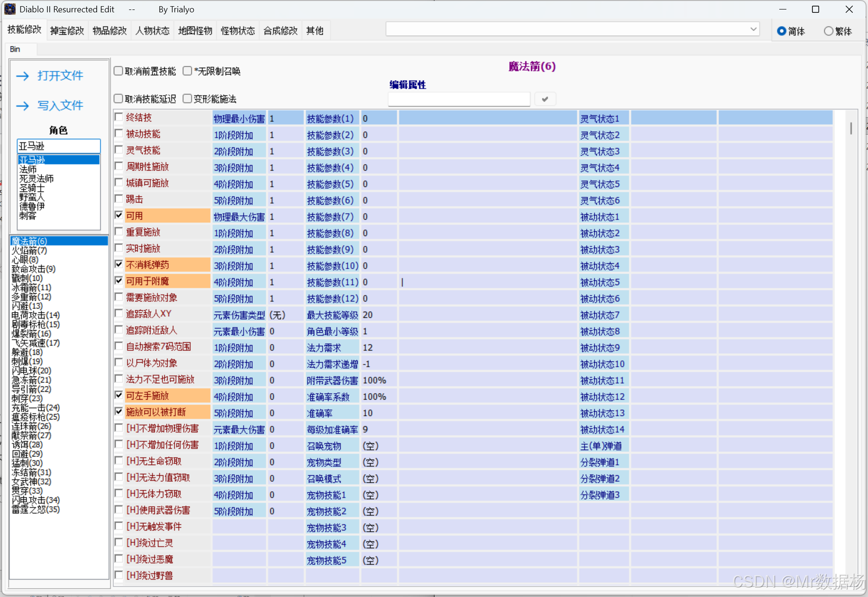Click the 编辑属性 input field
The width and height of the screenshot is (868, 597).
point(459,99)
